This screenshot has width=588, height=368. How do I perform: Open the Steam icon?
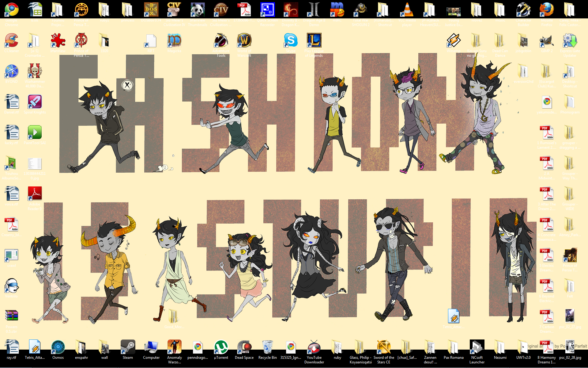point(128,347)
